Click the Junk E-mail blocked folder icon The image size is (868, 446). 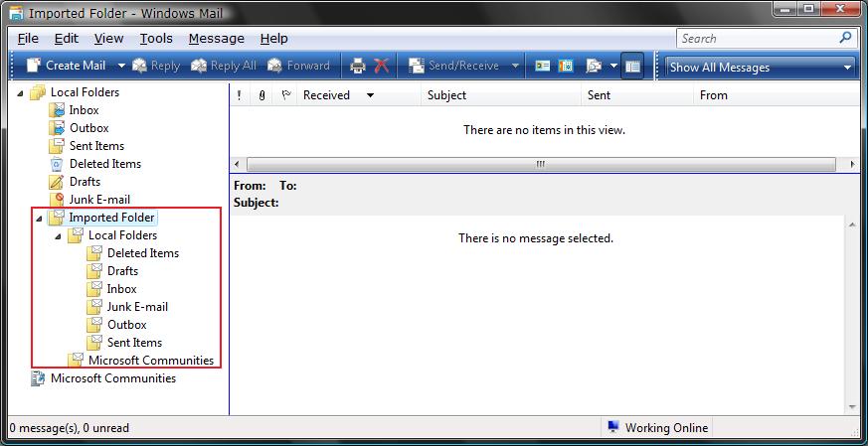point(57,200)
